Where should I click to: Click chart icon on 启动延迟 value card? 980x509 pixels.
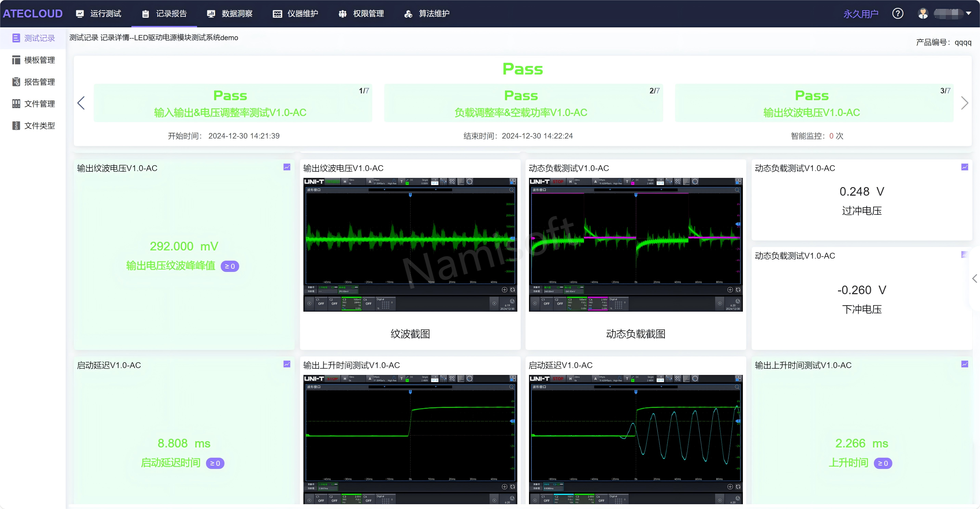pyautogui.click(x=287, y=364)
